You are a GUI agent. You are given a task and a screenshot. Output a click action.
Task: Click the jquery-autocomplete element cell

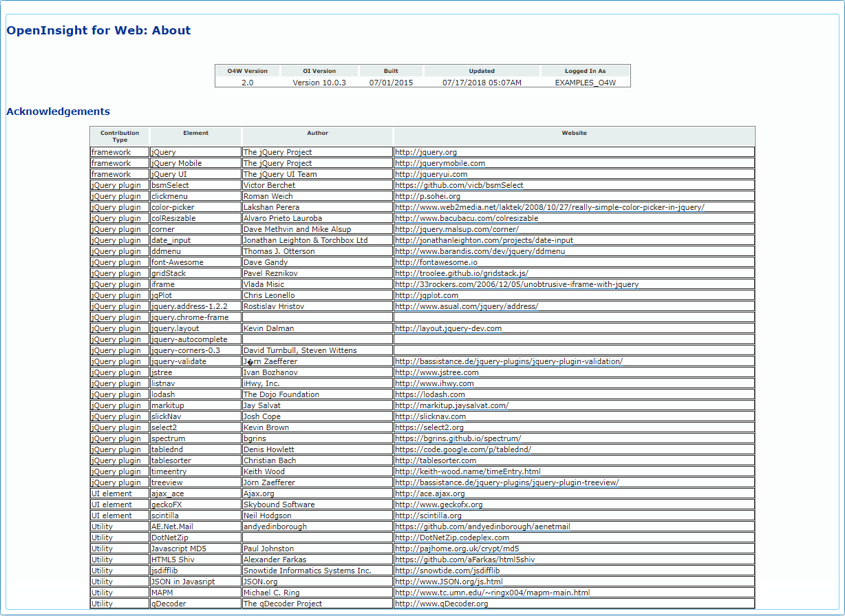coord(196,339)
